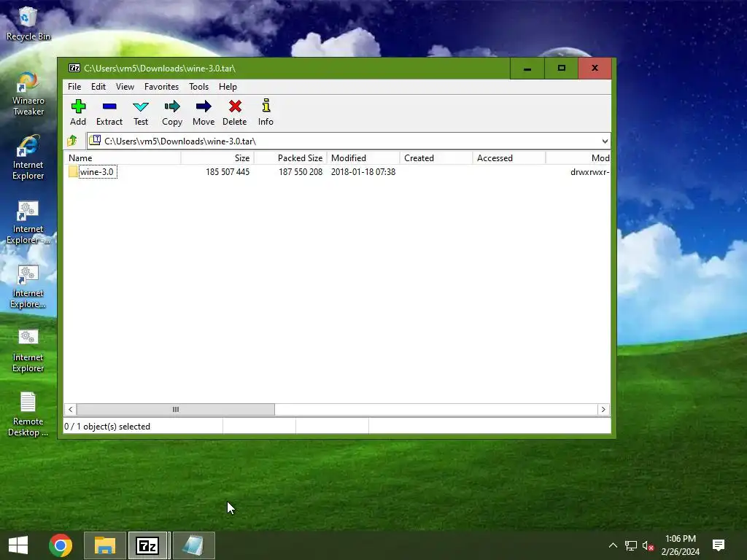Select the wine-3.0 file name
The height and width of the screenshot is (560, 747).
(97, 172)
